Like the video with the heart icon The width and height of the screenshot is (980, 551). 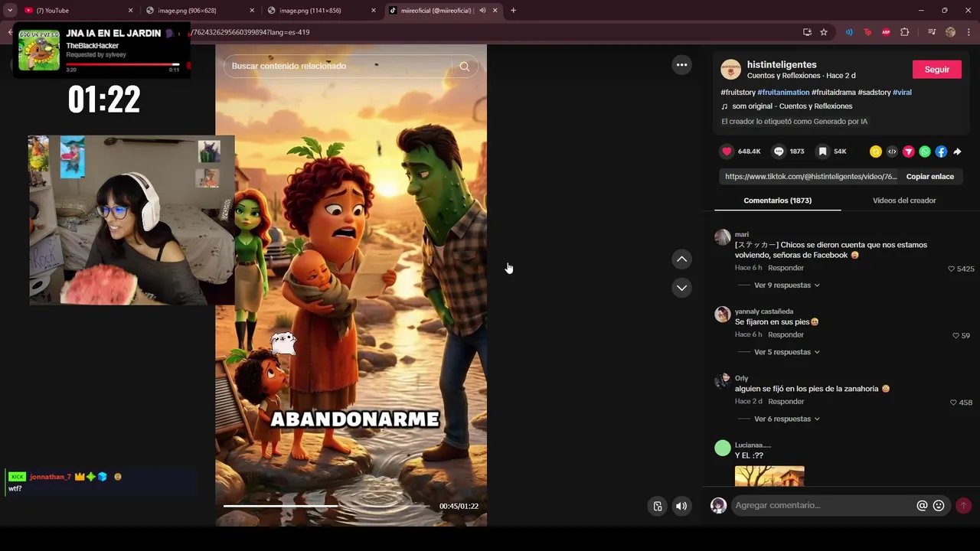727,152
